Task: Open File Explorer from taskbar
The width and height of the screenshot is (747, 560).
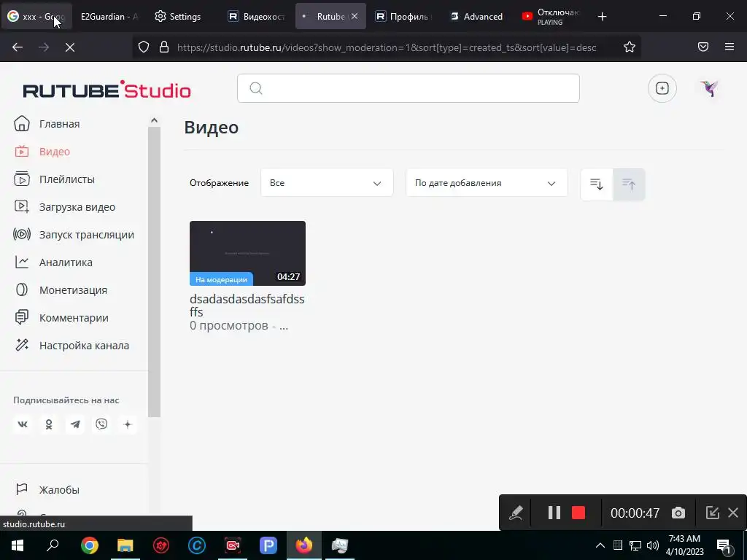Action: coord(125,545)
